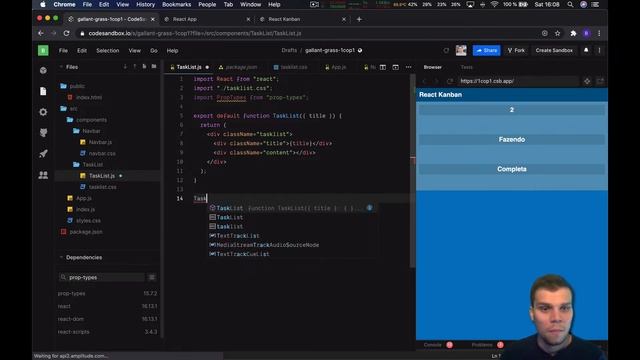Image resolution: width=640 pixels, height=360 pixels.
Task: Open the notifications bell icon
Action: [x=586, y=50]
